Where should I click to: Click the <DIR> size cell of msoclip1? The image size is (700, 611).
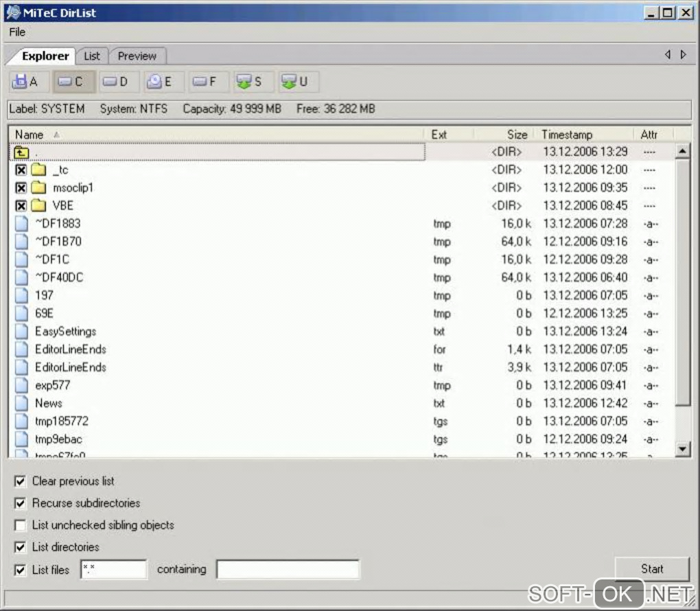coord(506,187)
